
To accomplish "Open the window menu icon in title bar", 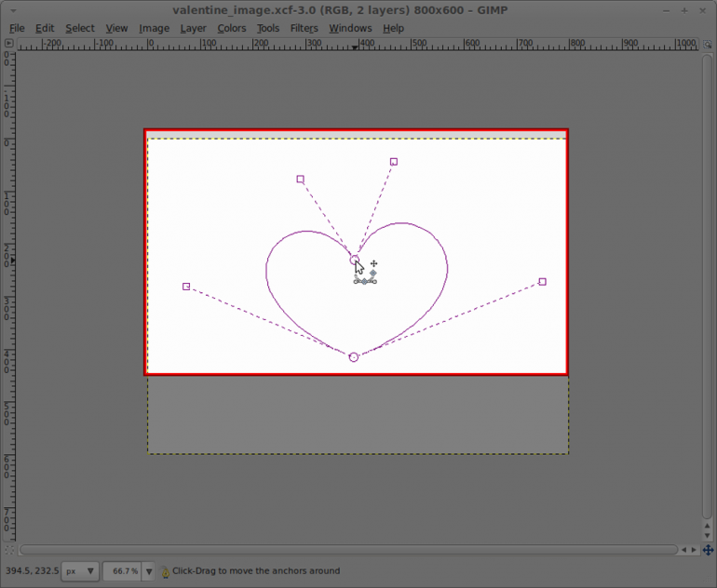I will coord(13,10).
